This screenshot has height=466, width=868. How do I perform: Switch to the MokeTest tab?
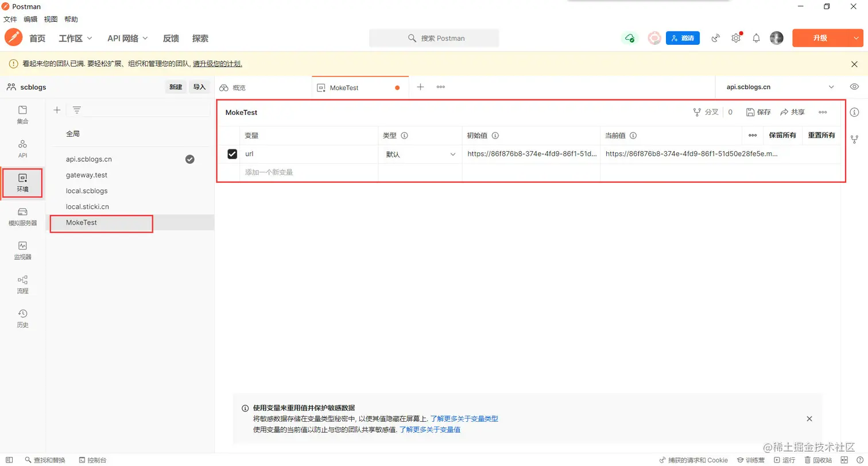pos(361,87)
